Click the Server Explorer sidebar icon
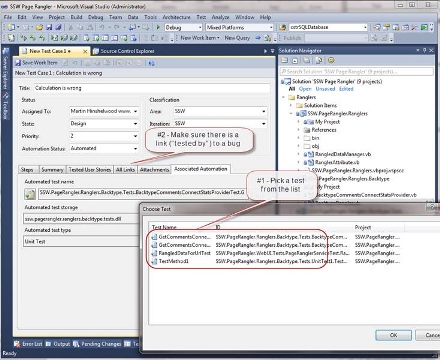The width and height of the screenshot is (440, 360). pos(5,51)
